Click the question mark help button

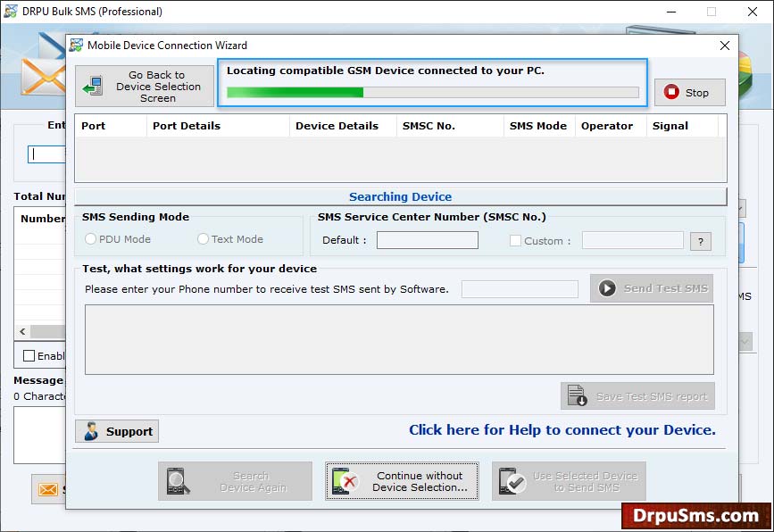pyautogui.click(x=701, y=241)
